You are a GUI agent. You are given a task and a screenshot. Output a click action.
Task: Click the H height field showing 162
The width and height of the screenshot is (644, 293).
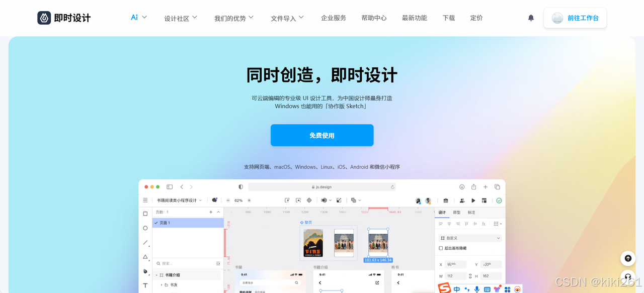point(491,276)
